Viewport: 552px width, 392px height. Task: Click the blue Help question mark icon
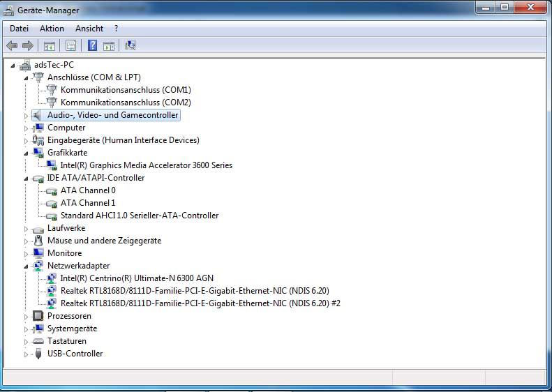click(92, 46)
